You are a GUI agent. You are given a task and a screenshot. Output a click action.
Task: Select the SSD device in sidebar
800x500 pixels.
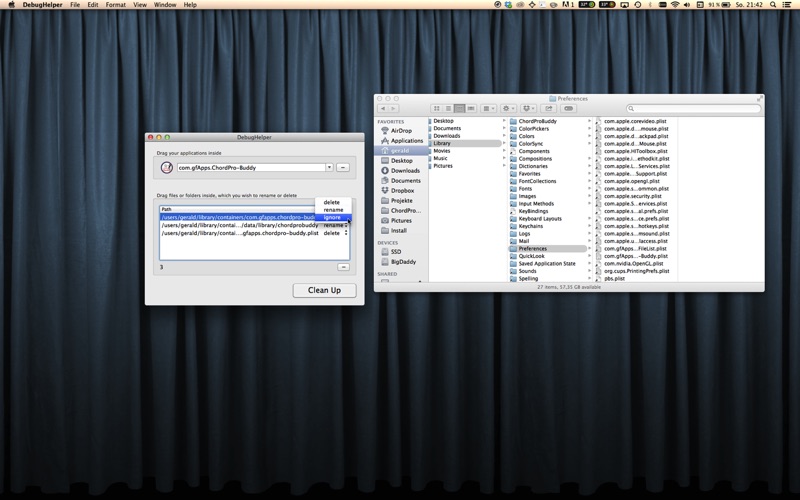pyautogui.click(x=391, y=252)
